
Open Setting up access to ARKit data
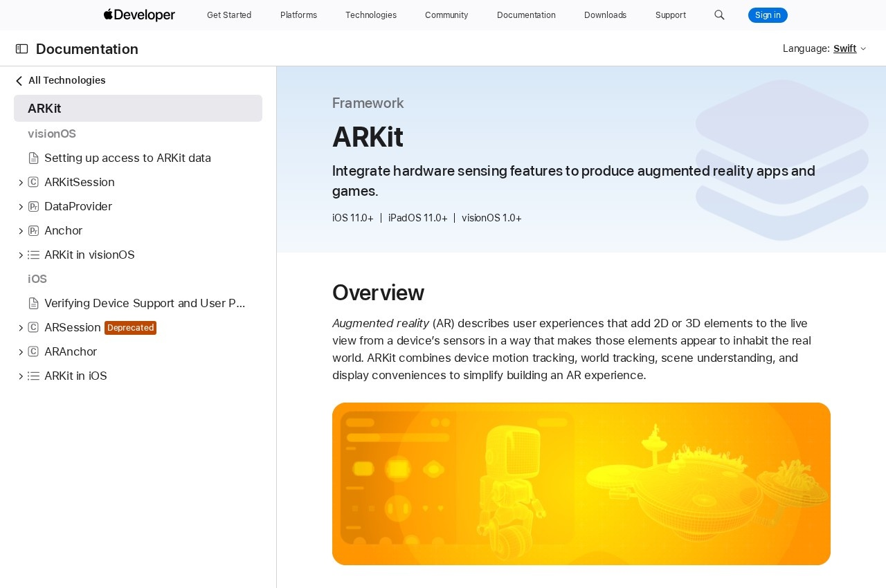click(127, 158)
